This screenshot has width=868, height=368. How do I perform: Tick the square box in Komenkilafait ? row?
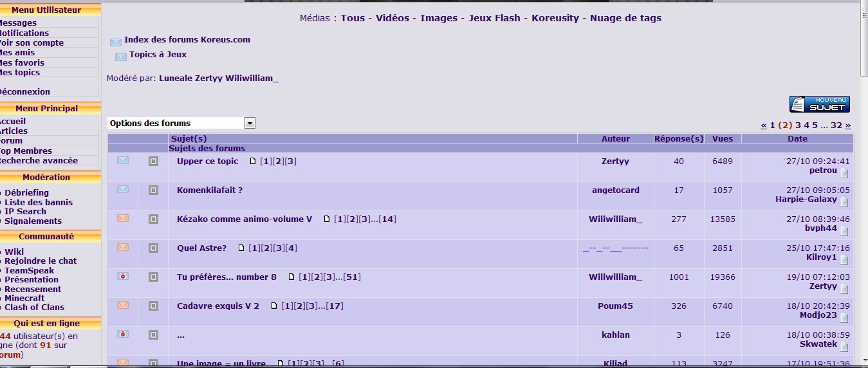153,190
